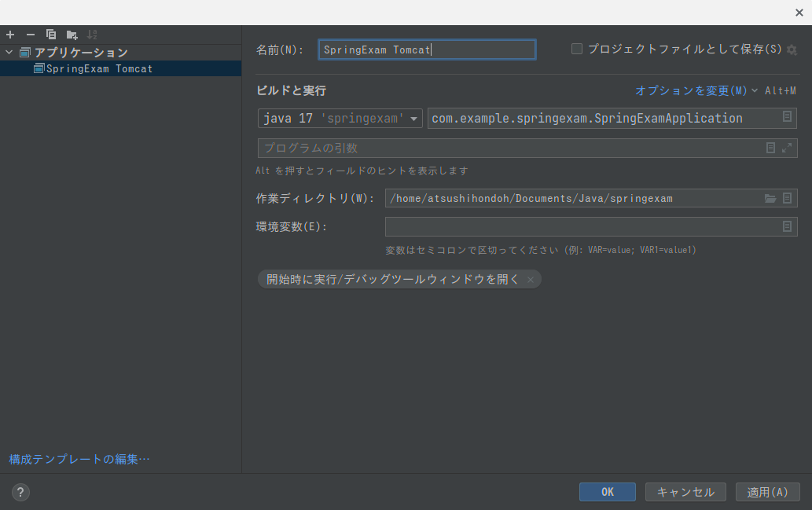812x510 pixels.
Task: Remove the open tool window on start option
Action: tap(531, 279)
